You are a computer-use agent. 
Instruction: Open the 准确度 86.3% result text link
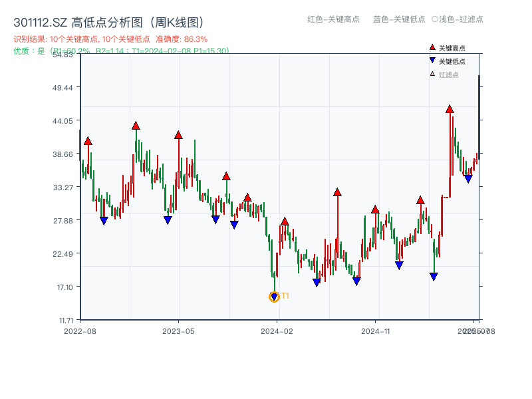(x=182, y=39)
